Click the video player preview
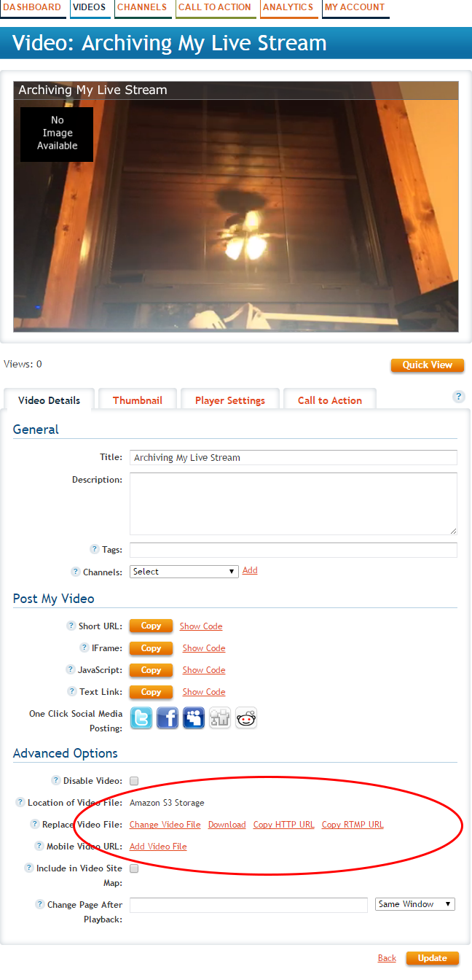Viewport: 472px width, 980px height. point(236,206)
